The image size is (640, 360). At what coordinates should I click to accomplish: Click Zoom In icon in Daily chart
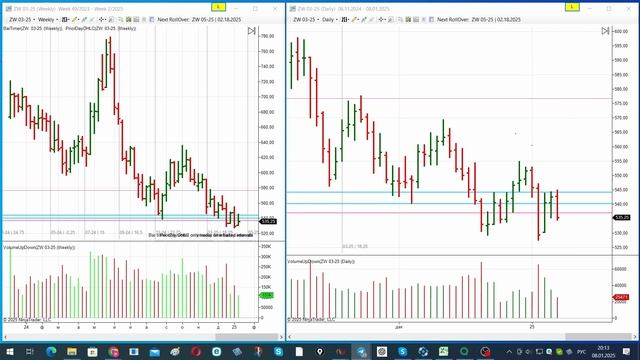(x=364, y=19)
